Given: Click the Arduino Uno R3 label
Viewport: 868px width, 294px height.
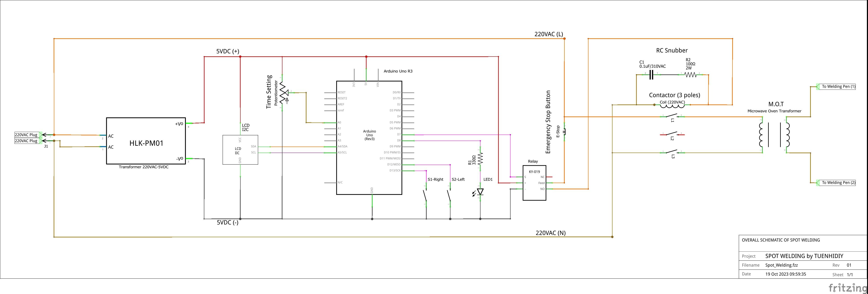Looking at the screenshot, I should click(x=398, y=71).
